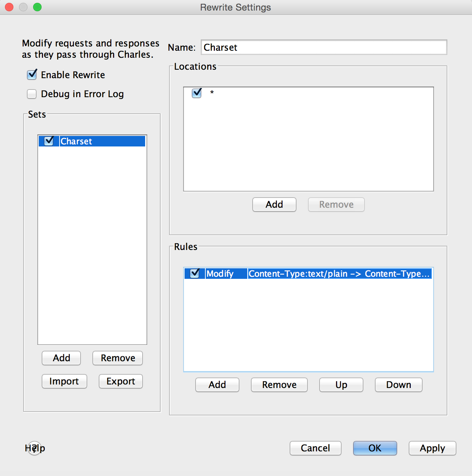The image size is (472, 476).
Task: Remove the selected set
Action: pyautogui.click(x=118, y=358)
